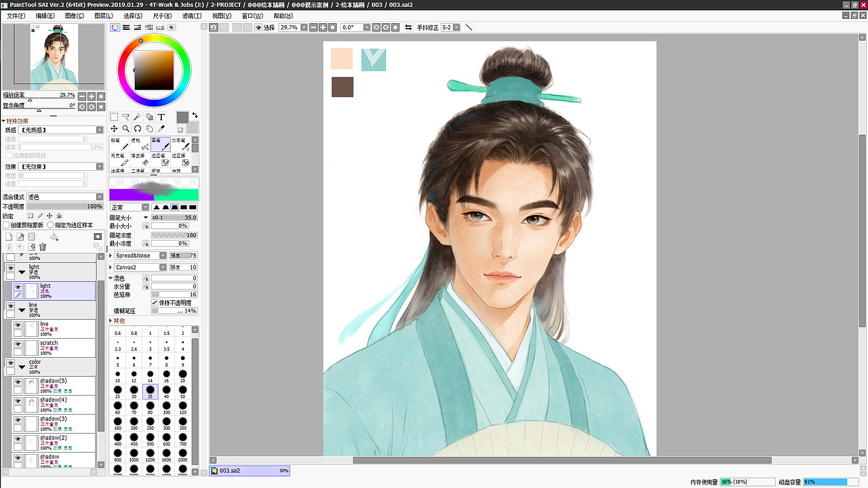
Task: Create a new layer folder
Action: point(31,237)
